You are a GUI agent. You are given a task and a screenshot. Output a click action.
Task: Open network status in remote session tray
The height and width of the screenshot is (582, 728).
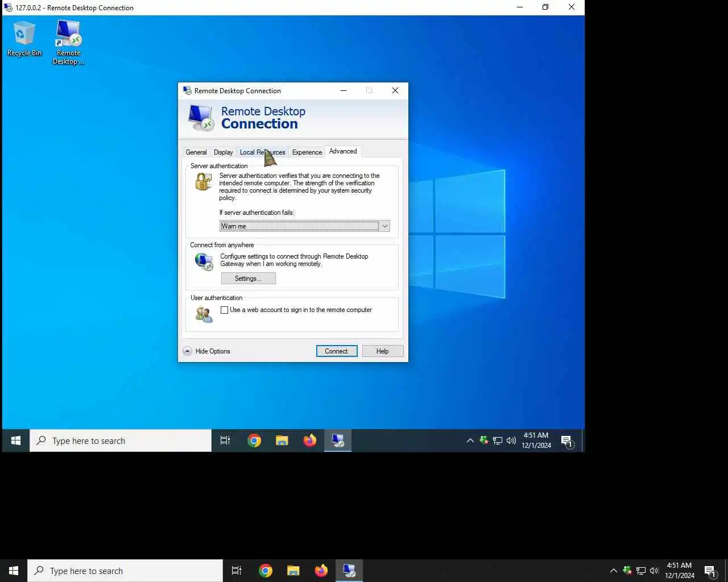(498, 440)
